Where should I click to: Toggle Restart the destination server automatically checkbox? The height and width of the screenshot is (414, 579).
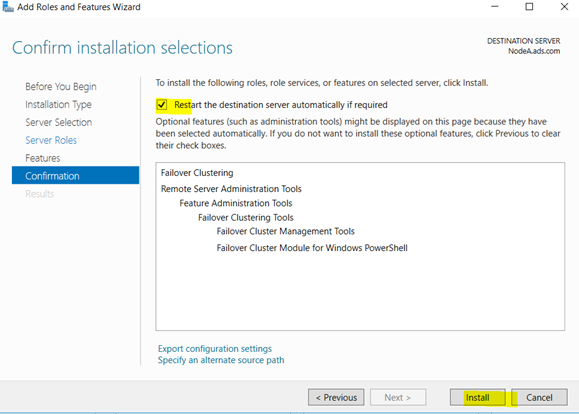pos(162,105)
